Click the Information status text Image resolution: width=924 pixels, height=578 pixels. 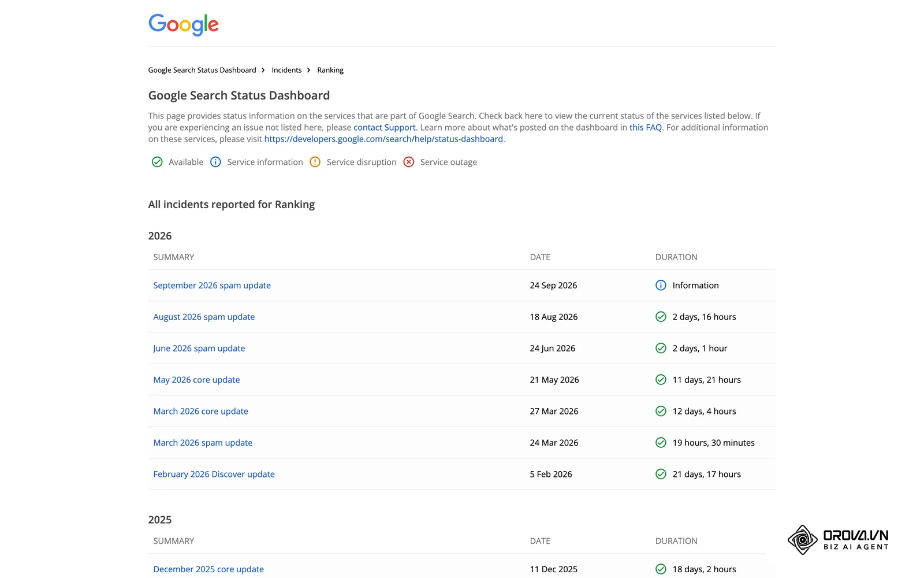(695, 285)
